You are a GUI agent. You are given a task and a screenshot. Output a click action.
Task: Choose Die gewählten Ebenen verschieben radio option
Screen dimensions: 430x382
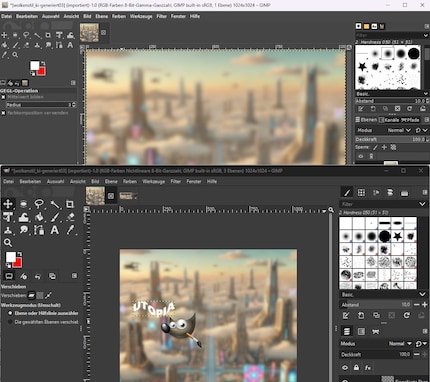10,322
